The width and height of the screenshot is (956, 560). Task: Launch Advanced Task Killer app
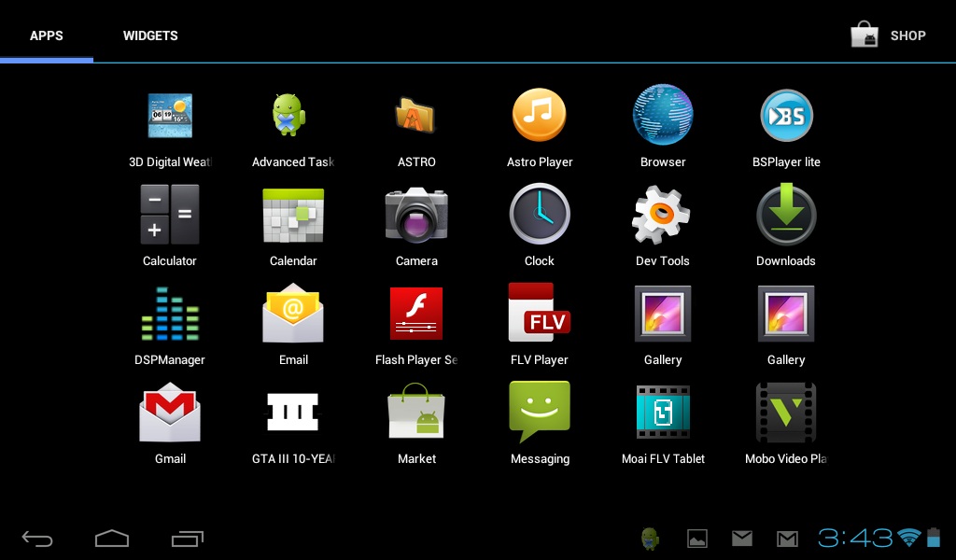[x=288, y=115]
